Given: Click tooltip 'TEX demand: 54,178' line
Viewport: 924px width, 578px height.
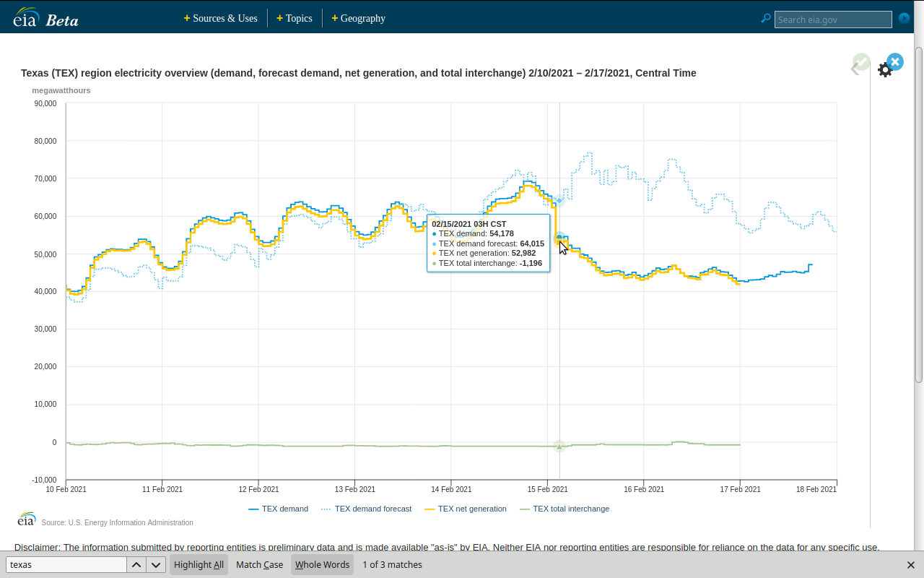Looking at the screenshot, I should pos(473,234).
